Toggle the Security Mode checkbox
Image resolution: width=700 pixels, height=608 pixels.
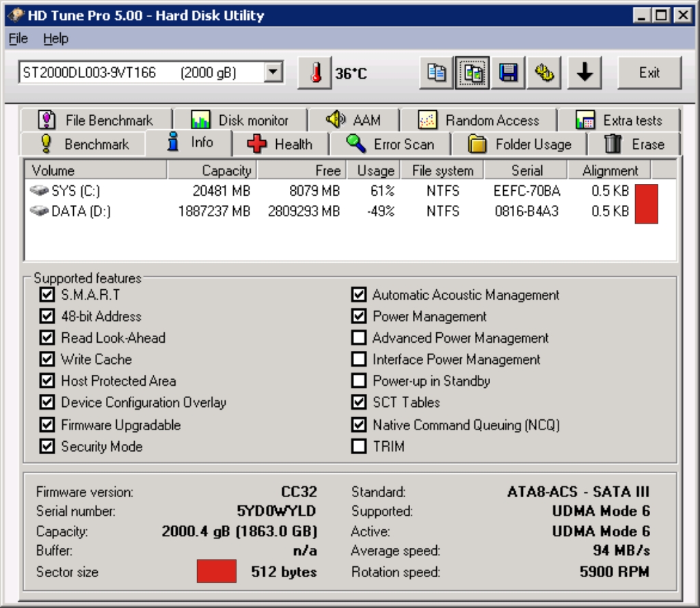coord(47,446)
